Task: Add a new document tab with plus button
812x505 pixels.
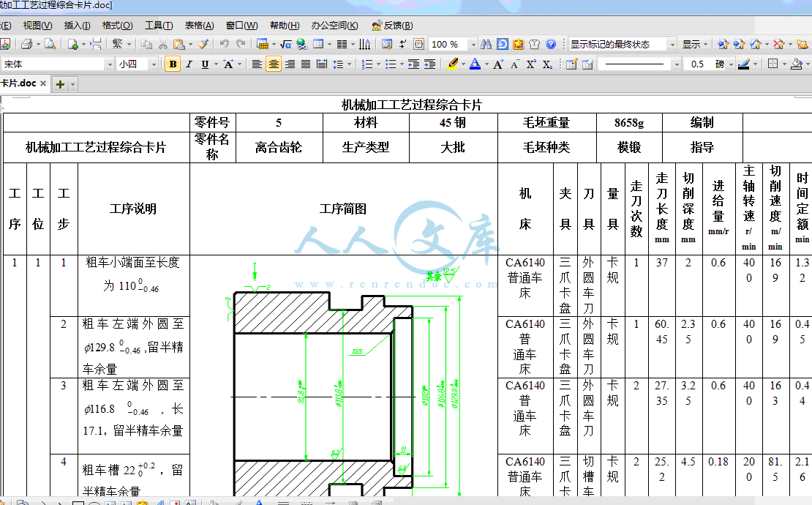Action: (60, 84)
